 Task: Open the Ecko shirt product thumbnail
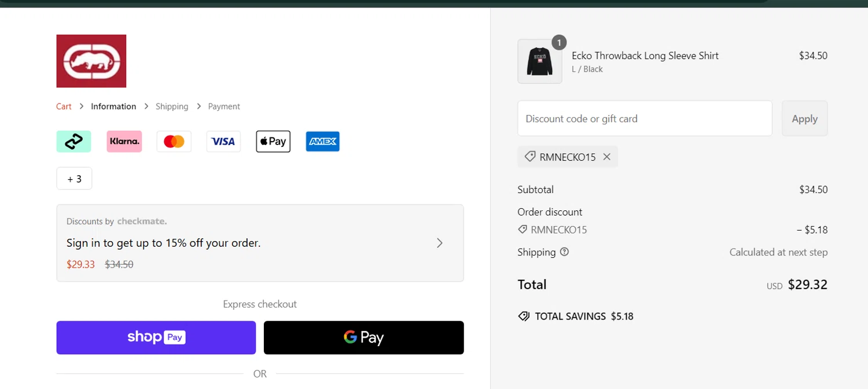[x=540, y=61]
